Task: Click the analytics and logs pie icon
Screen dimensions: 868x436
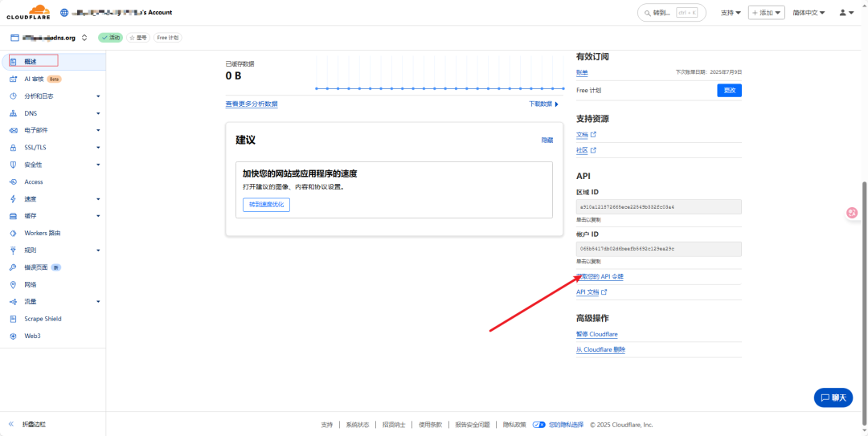Action: 14,96
